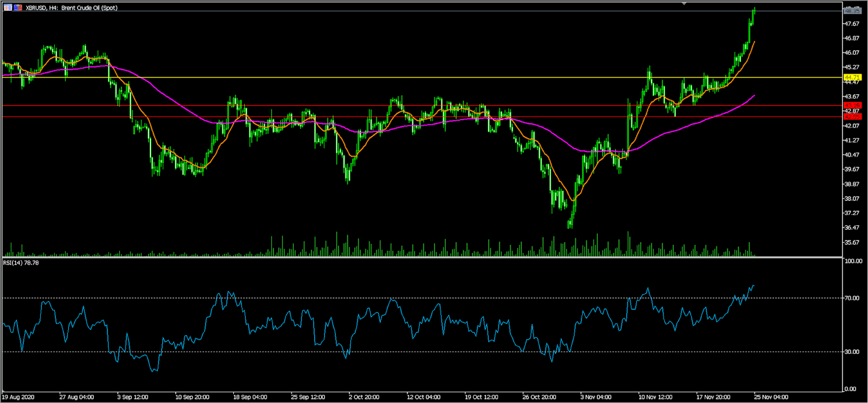868x403 pixels.
Task: Click the RSI 30.00 level on scale
Action: [852, 352]
